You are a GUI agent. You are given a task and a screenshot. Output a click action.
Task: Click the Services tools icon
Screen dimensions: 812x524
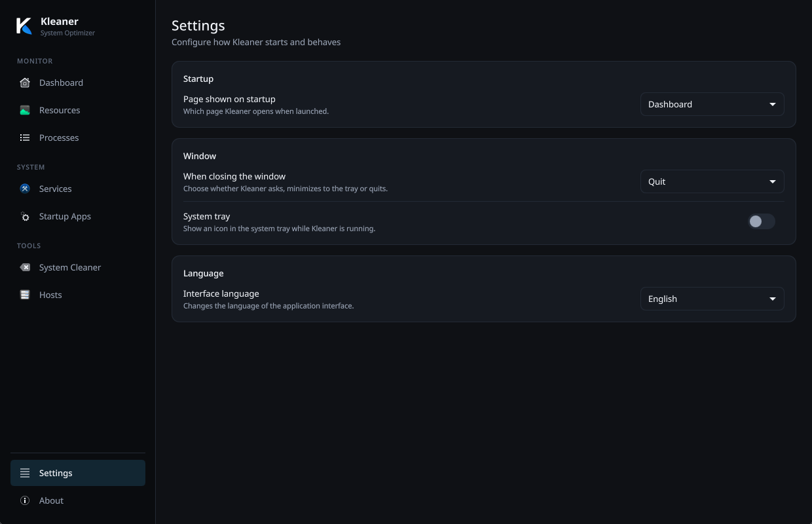click(x=25, y=189)
